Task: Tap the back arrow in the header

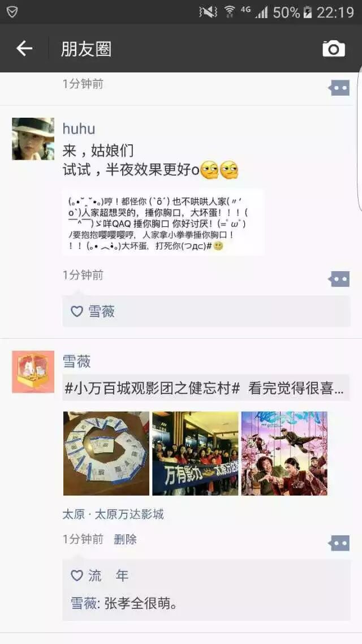Action: 24,49
